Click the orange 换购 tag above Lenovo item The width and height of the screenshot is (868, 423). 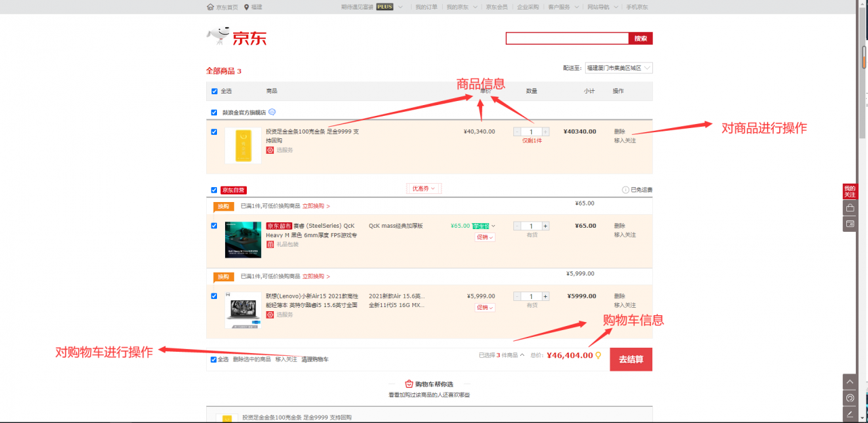223,277
